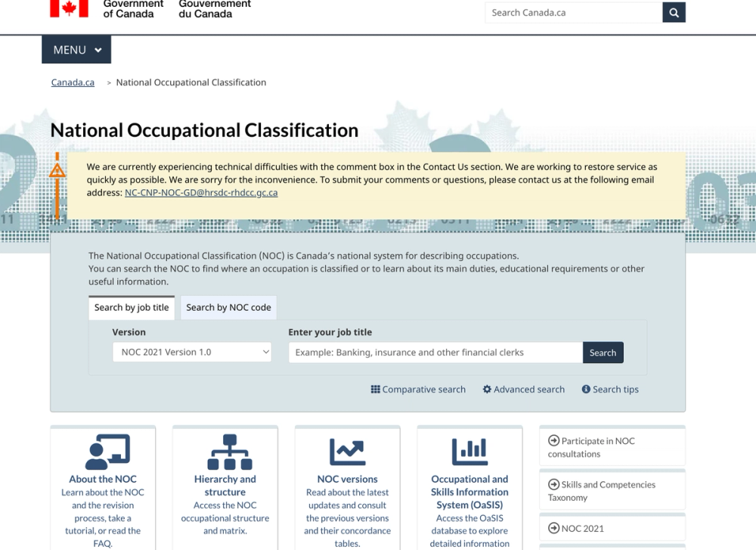756x550 pixels.
Task: Open the NOC versions heading link
Action: [347, 479]
